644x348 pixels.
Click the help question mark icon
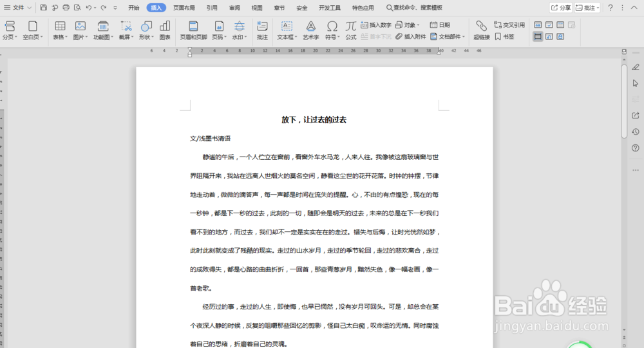pos(611,7)
